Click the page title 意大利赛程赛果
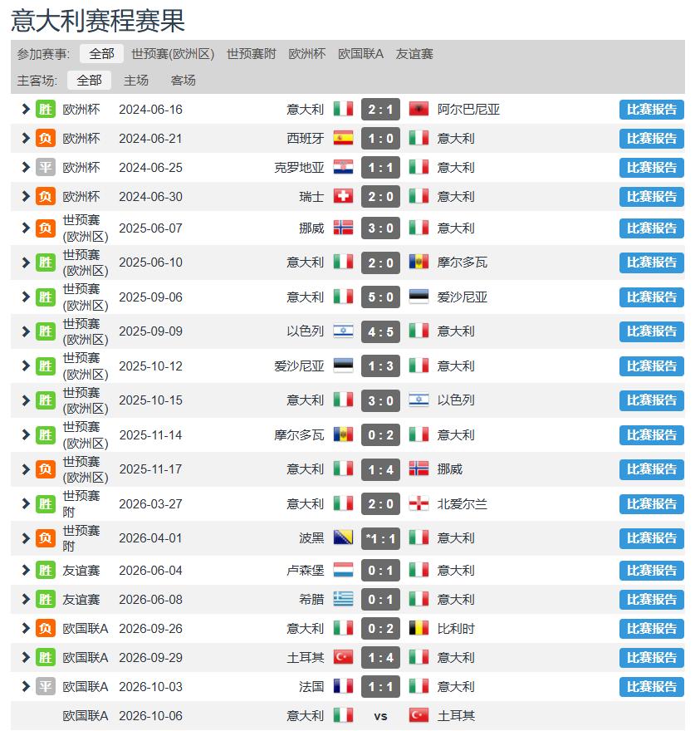 tap(98, 21)
